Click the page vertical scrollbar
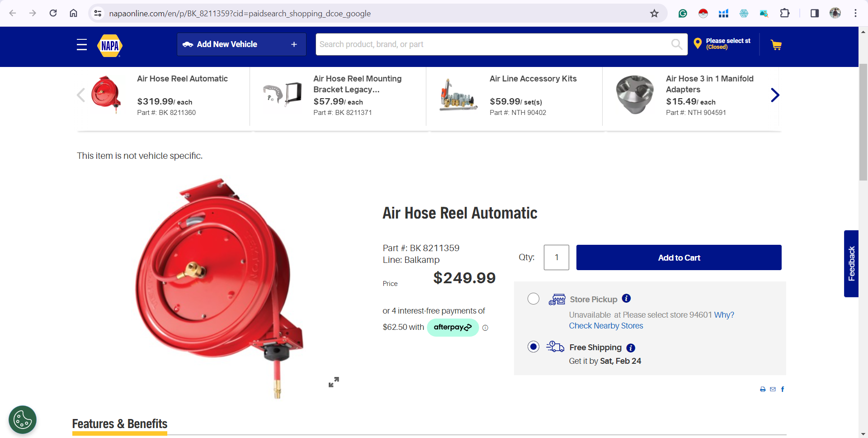868x438 pixels. 863,122
